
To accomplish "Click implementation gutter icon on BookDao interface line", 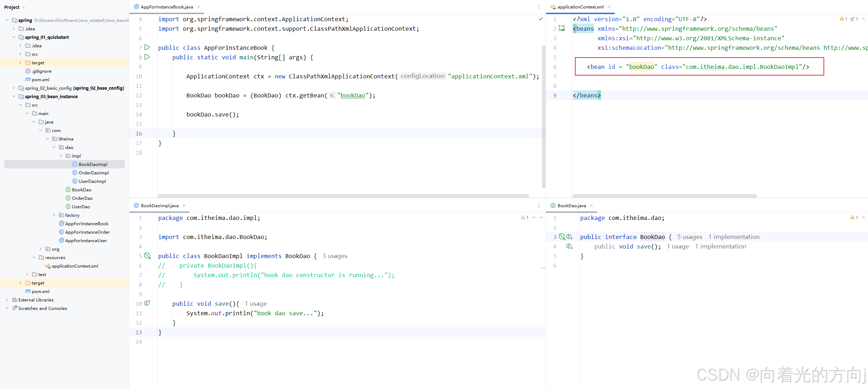I will coord(569,237).
